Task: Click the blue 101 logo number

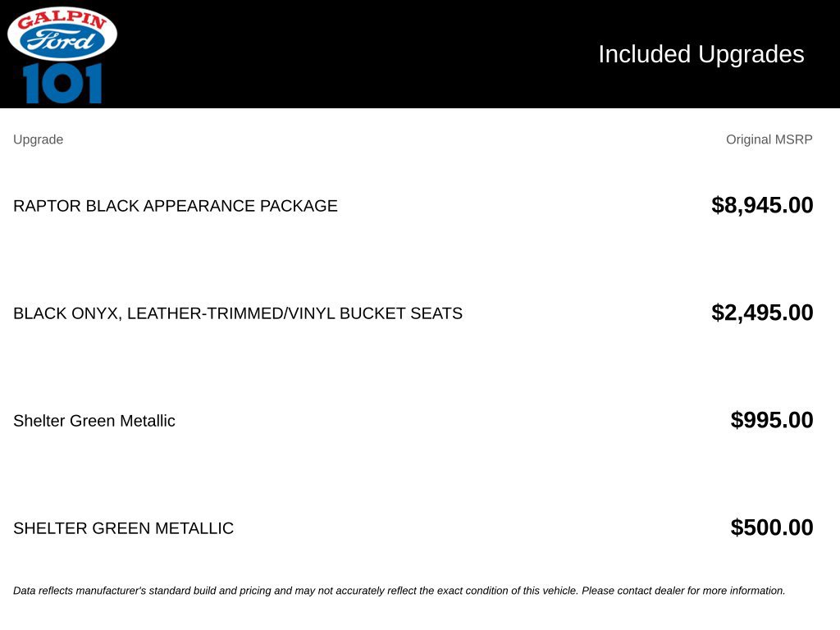Action: pyautogui.click(x=62, y=84)
